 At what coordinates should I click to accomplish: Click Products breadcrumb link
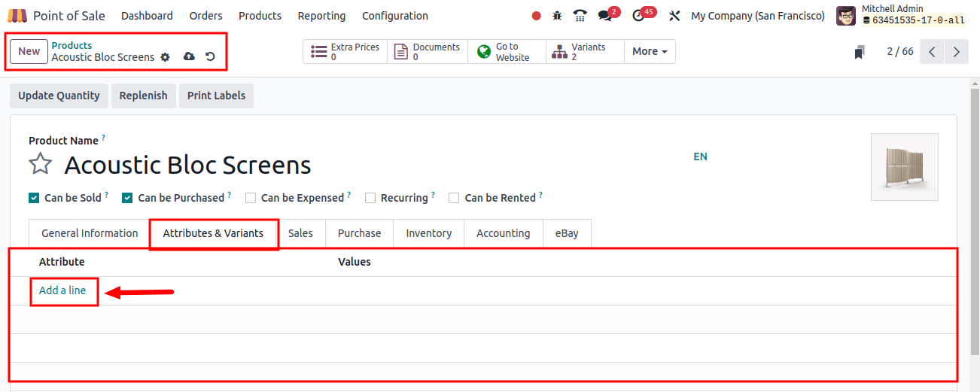pos(72,46)
